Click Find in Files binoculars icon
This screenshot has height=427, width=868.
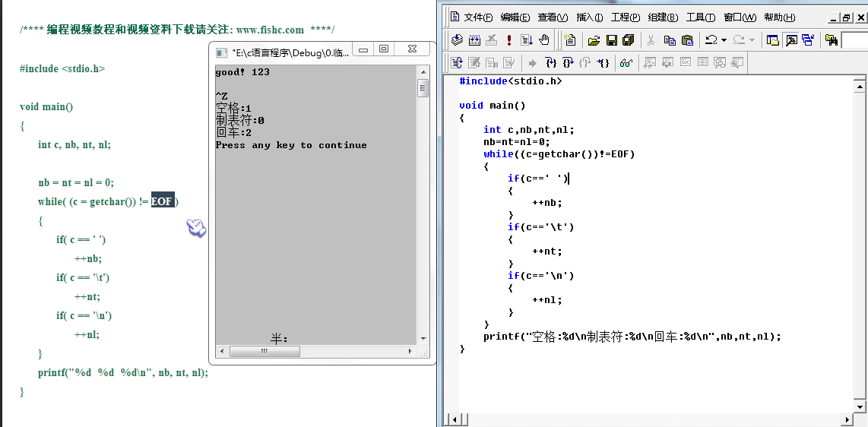pyautogui.click(x=832, y=40)
